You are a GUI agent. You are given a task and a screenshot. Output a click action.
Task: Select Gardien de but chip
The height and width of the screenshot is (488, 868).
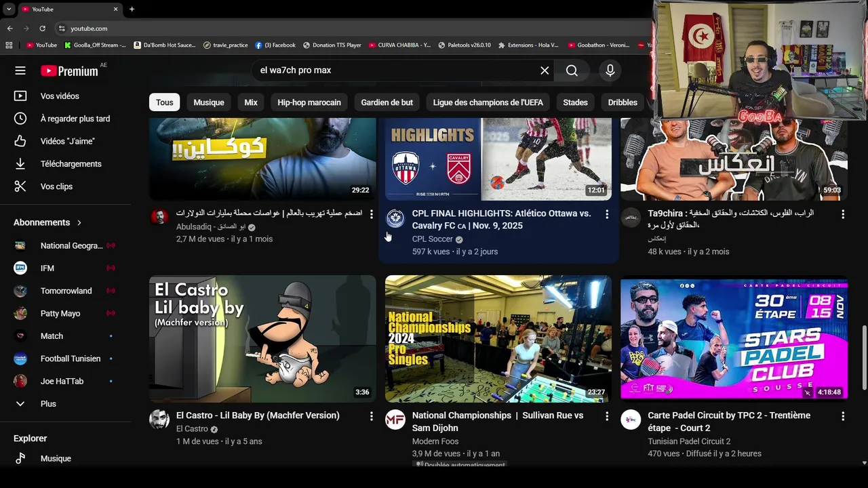pos(387,102)
